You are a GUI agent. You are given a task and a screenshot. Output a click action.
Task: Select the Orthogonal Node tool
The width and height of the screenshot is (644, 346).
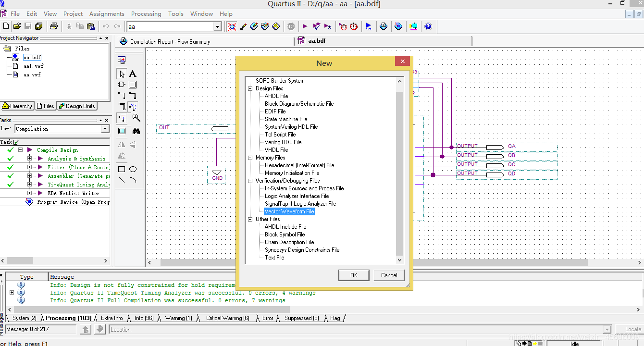122,96
